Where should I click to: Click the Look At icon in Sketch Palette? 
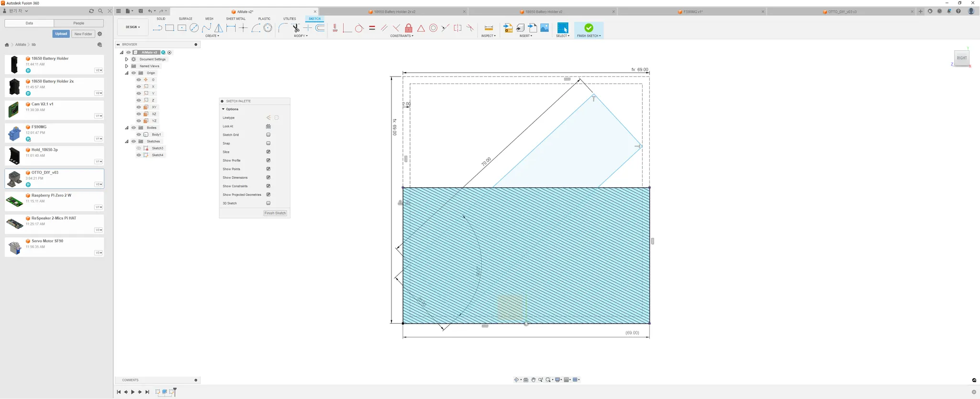268,126
